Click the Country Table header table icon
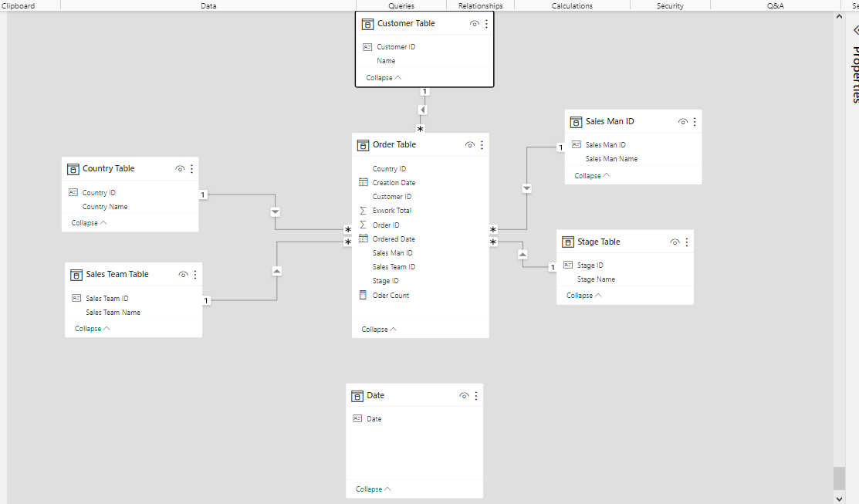 point(73,169)
